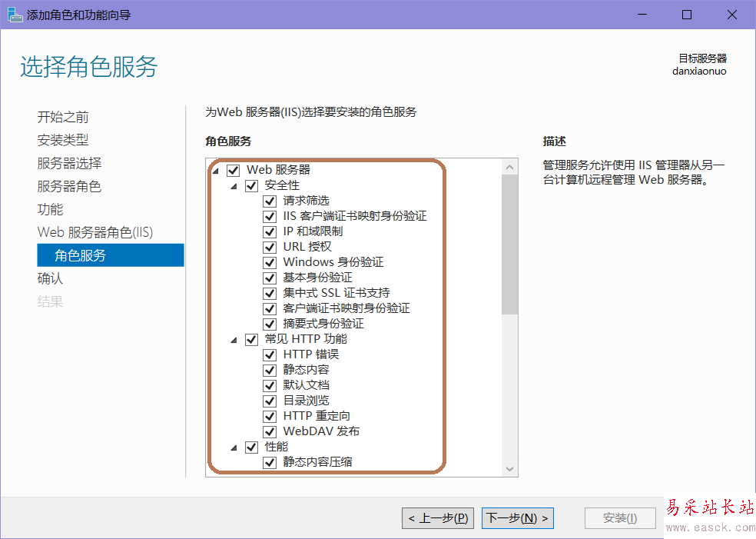
Task: Toggle 常见 HTTP 功能 checkbox
Action: 252,340
